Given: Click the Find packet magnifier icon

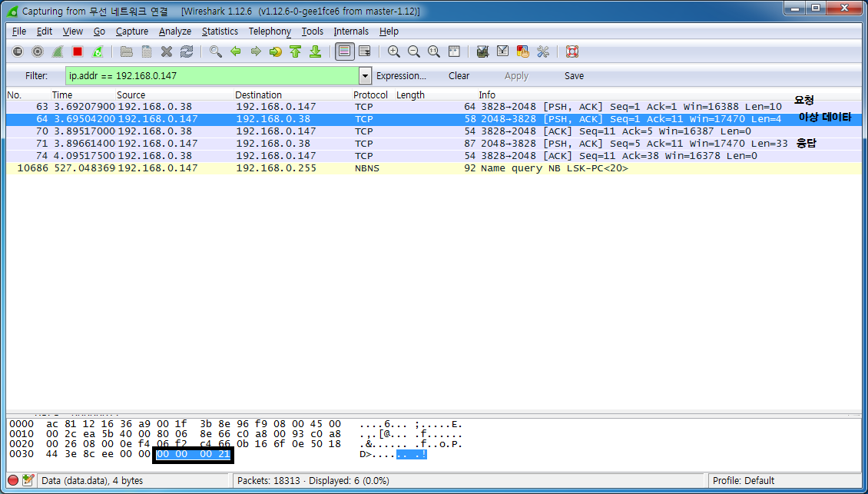Looking at the screenshot, I should coord(216,51).
